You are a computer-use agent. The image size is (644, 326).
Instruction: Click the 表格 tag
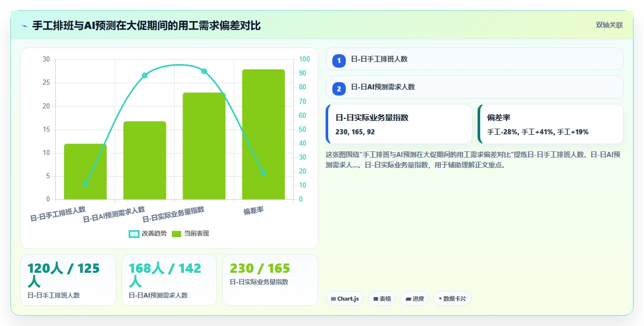coord(382,299)
